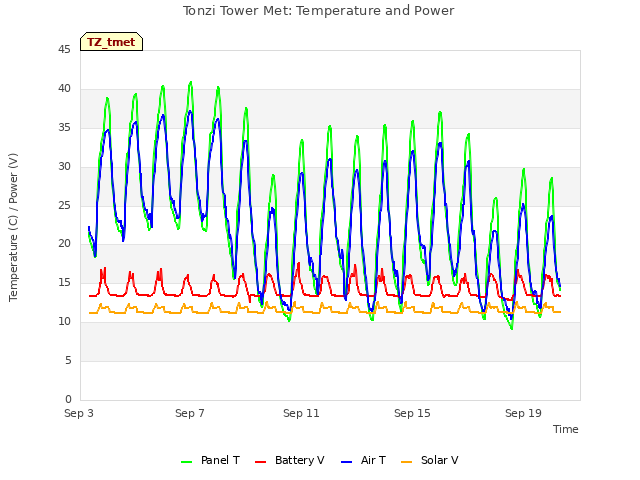
Task: Toggle the Solar V legend entry
Action: click(430, 460)
